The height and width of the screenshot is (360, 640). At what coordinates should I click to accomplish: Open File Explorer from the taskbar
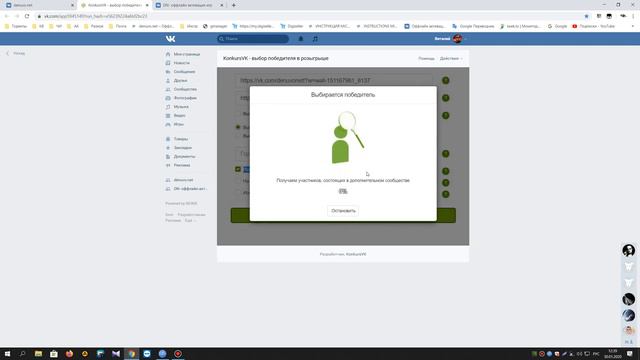[38, 354]
